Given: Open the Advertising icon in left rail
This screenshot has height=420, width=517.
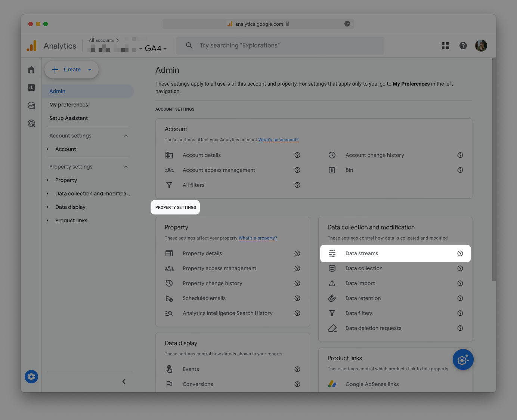Looking at the screenshot, I should pyautogui.click(x=31, y=123).
